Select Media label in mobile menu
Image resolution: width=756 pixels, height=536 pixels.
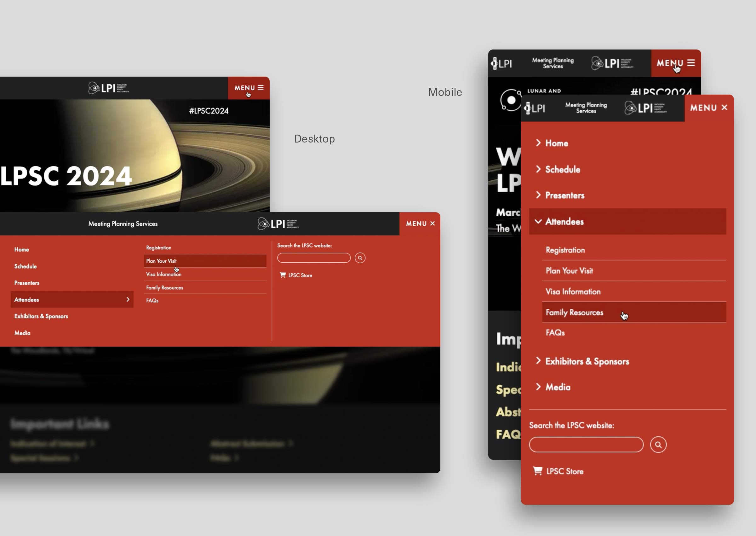click(x=558, y=387)
